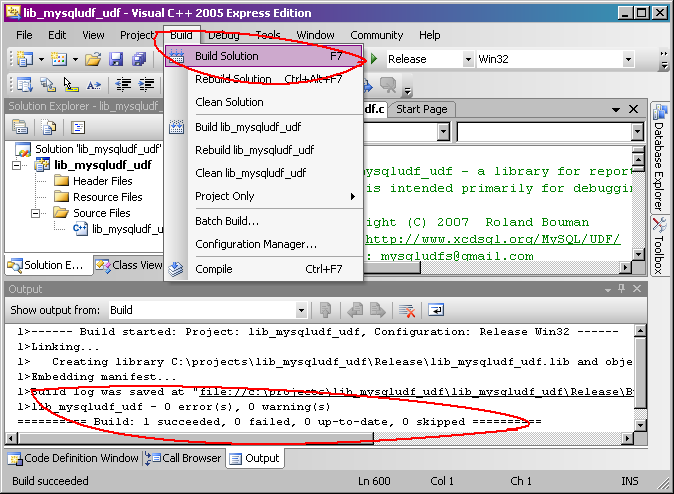Screen dimensions: 674x494
Task: Open New Project dropdown arrow
Action: point(41,59)
